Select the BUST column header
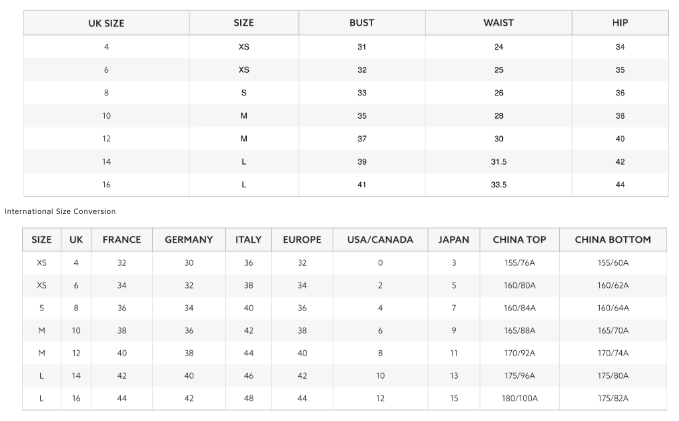The image size is (679, 421). pyautogui.click(x=362, y=22)
